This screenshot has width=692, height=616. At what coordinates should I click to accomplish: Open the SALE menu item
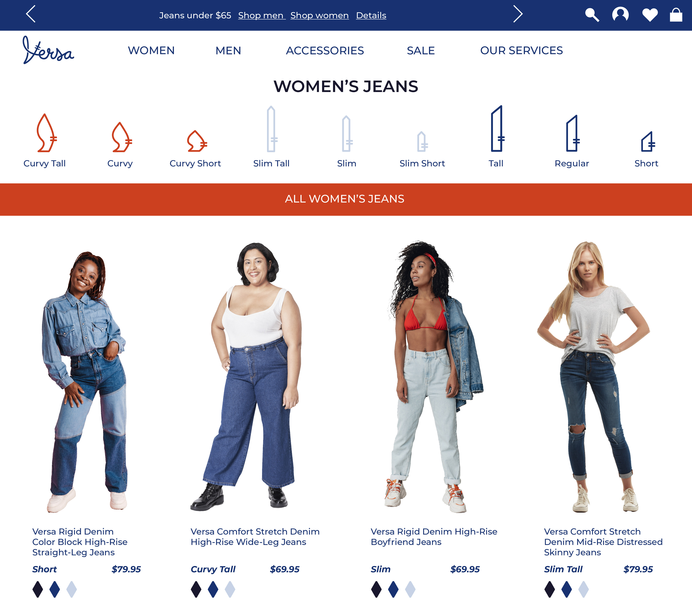(420, 50)
